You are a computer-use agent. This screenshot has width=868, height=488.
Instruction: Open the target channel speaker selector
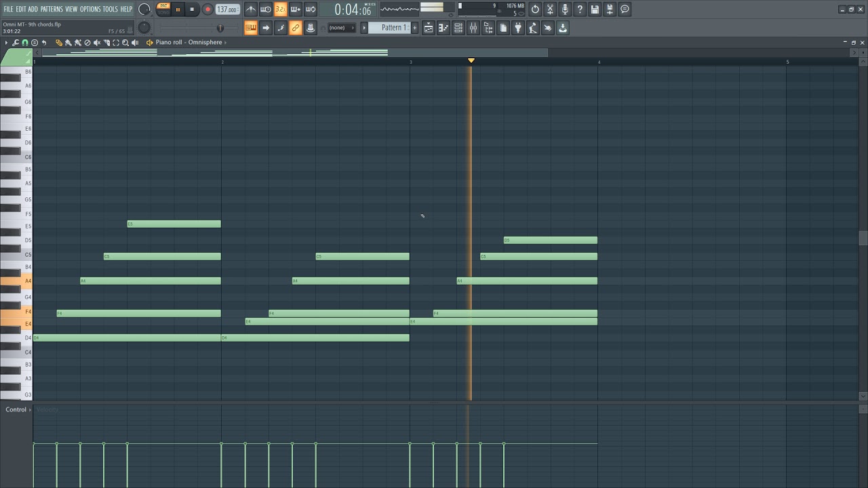(x=150, y=43)
